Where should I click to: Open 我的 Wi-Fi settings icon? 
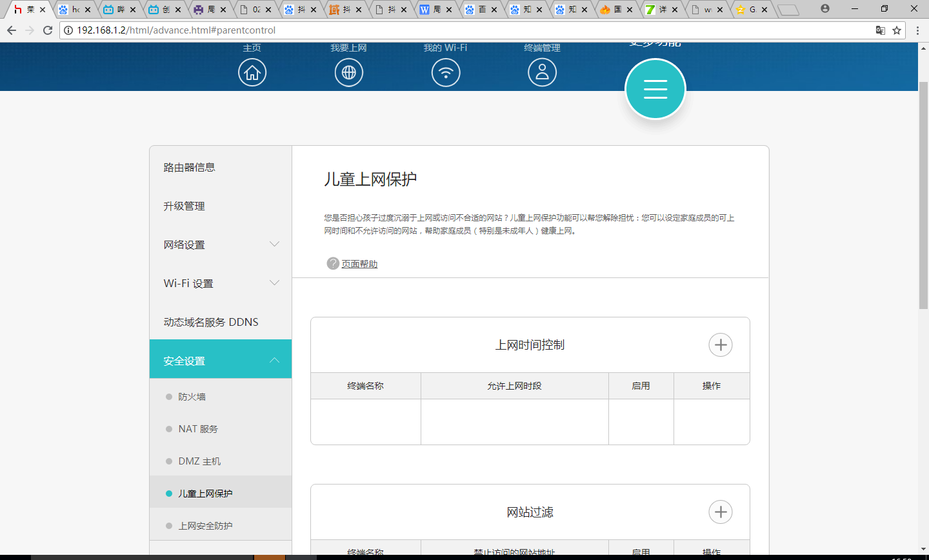point(445,72)
